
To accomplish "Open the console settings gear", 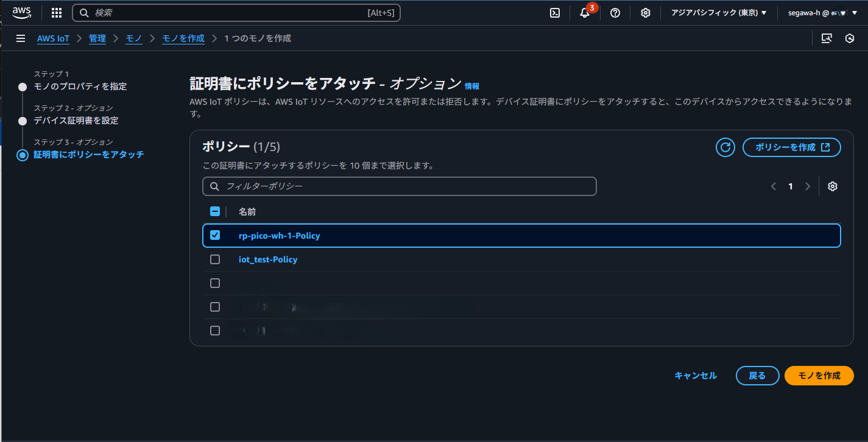I will pos(646,13).
